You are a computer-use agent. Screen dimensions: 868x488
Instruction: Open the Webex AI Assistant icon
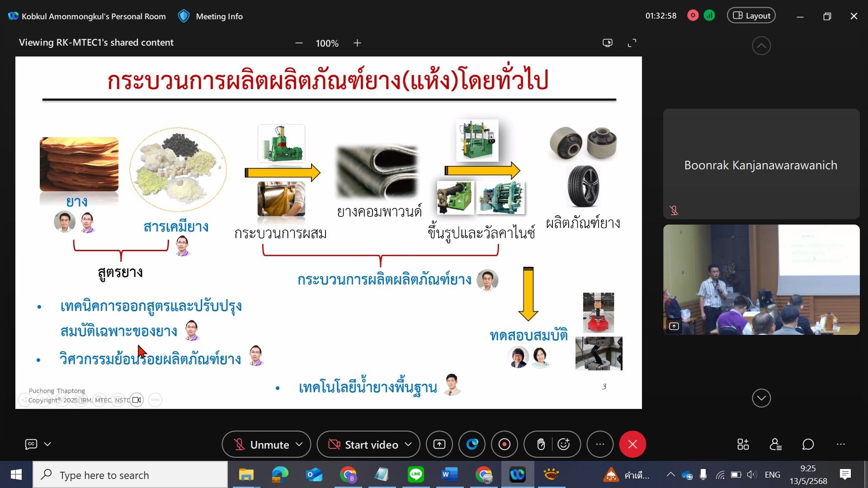[472, 445]
